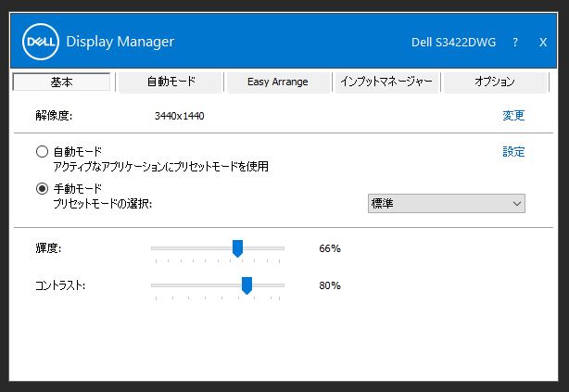Click the 輝度 brightness slider thumb
The width and height of the screenshot is (569, 392).
[x=237, y=248]
